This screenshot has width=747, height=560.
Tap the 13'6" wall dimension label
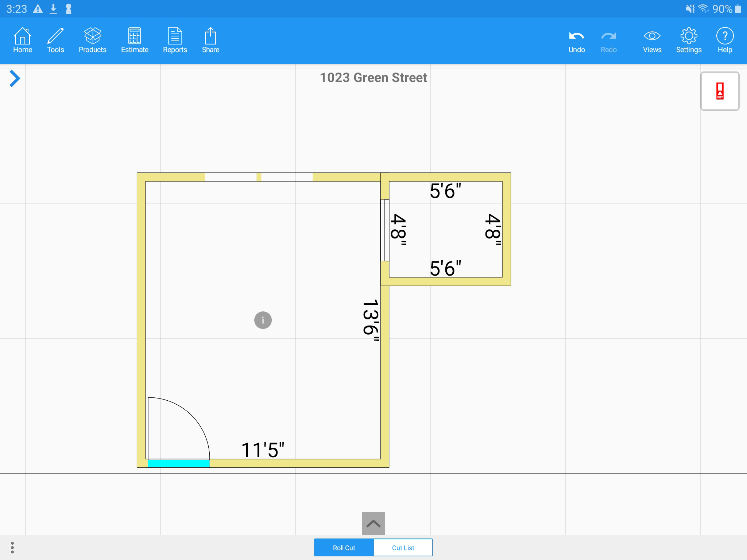[x=371, y=320]
